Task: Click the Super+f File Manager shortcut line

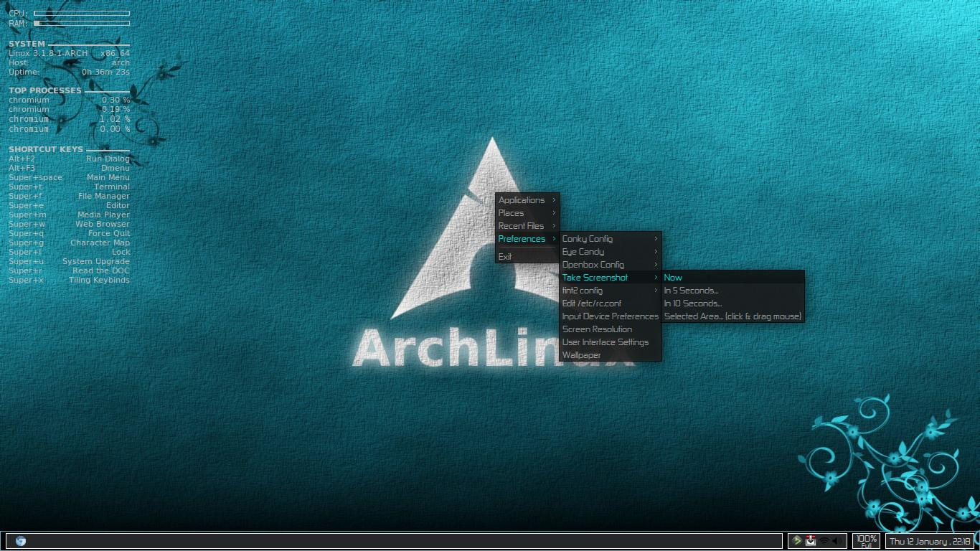Action: 69,196
